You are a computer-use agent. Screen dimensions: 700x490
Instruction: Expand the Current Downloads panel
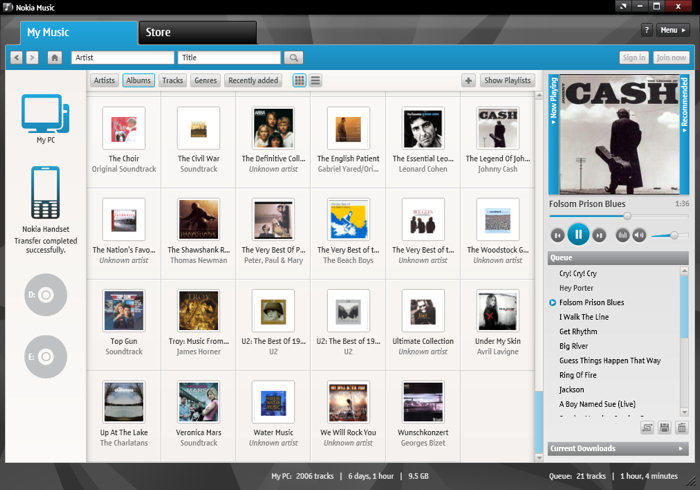(618, 448)
